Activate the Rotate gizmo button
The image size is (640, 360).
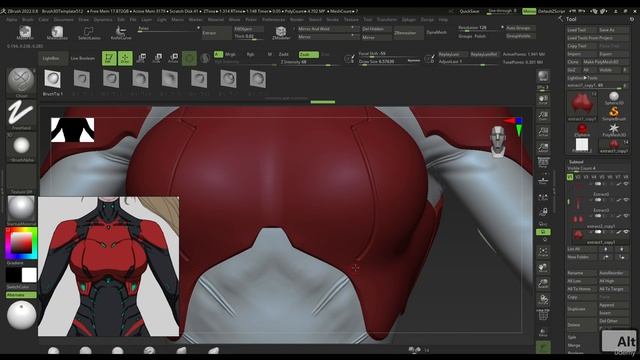173,58
